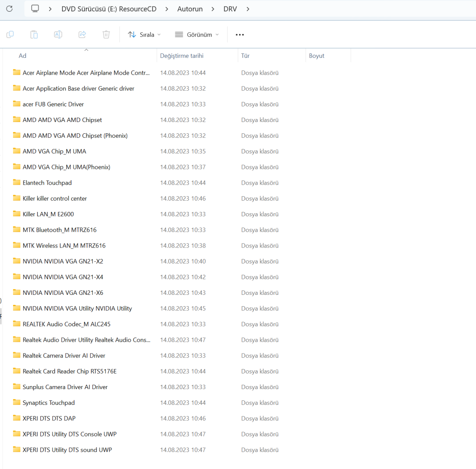Select XPERI DTS DTS DAP folder name
The image size is (476, 469).
49,418
